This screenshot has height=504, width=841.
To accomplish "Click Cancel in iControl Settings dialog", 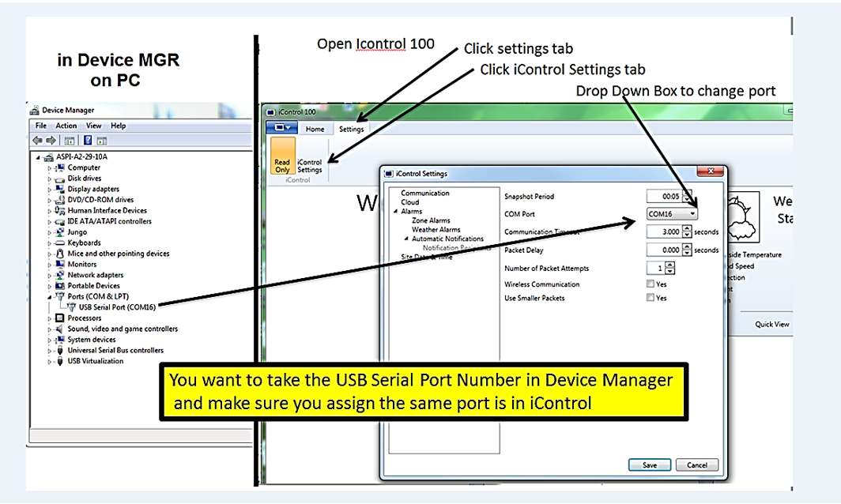I will pos(696,465).
